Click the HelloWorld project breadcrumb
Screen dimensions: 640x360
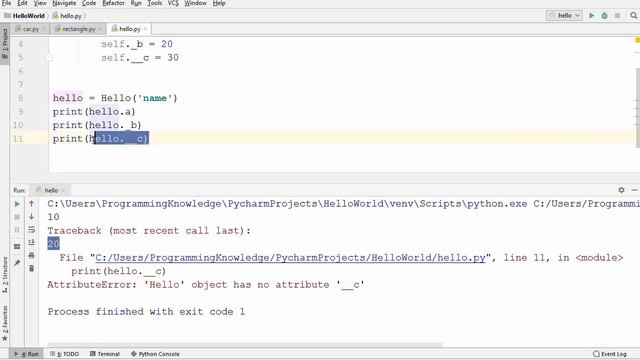[x=24, y=16]
